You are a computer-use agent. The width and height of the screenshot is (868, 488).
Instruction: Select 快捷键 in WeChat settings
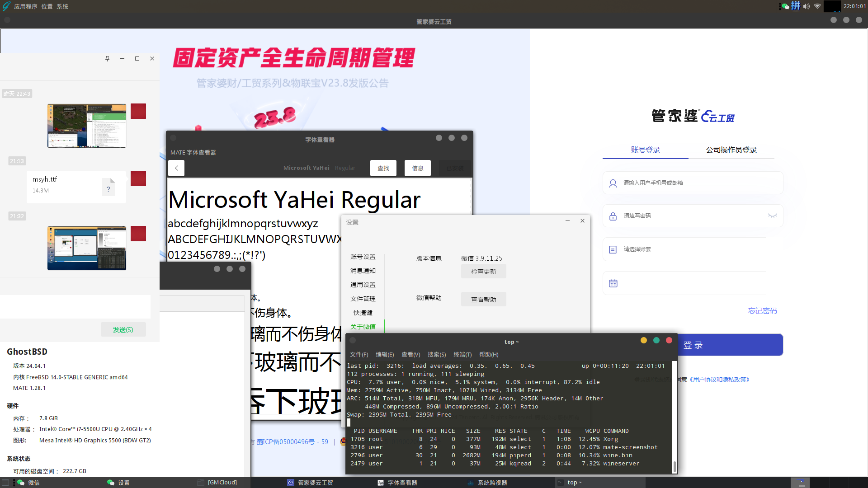tap(363, 313)
